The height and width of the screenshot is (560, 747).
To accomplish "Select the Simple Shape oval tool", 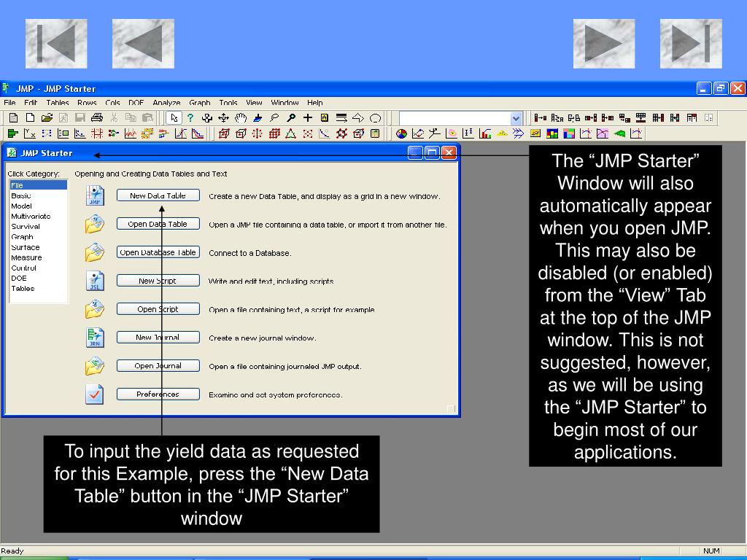I will pyautogui.click(x=376, y=117).
